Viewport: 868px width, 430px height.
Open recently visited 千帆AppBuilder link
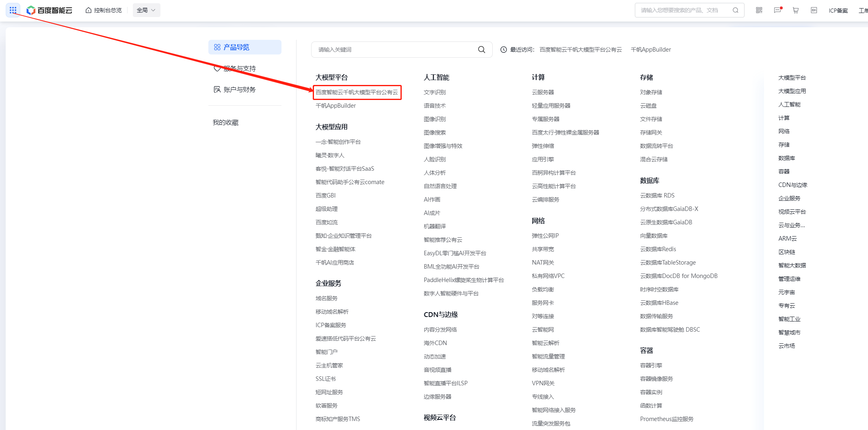coord(651,50)
